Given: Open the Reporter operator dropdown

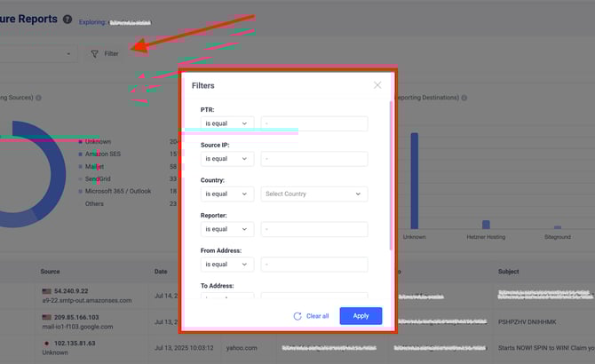Looking at the screenshot, I should 227,229.
